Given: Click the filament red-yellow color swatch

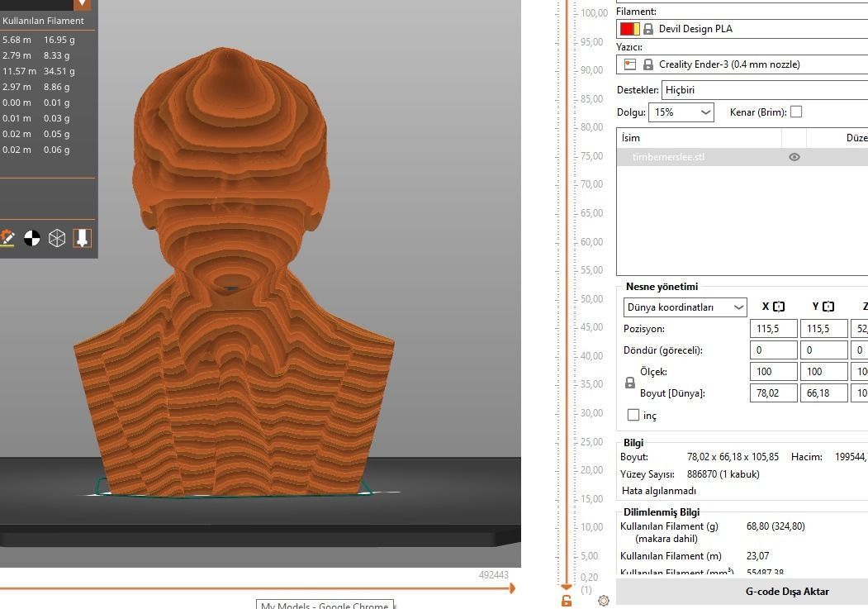Looking at the screenshot, I should pos(630,29).
